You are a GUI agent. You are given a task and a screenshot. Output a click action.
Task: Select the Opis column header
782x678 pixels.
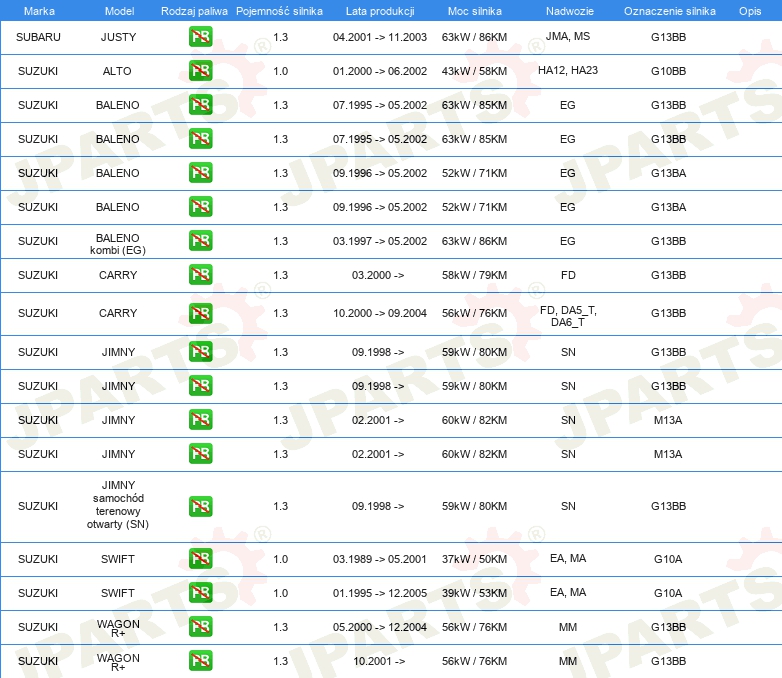point(750,11)
